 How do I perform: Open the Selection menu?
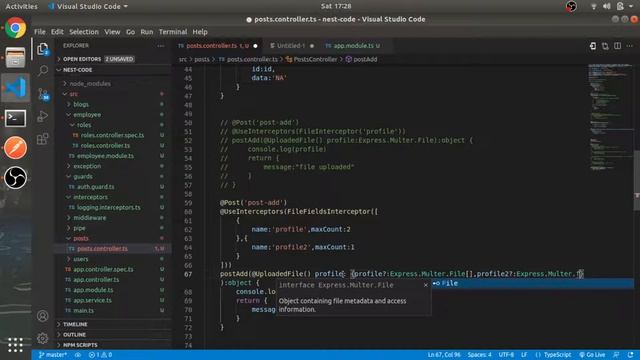coord(84,32)
